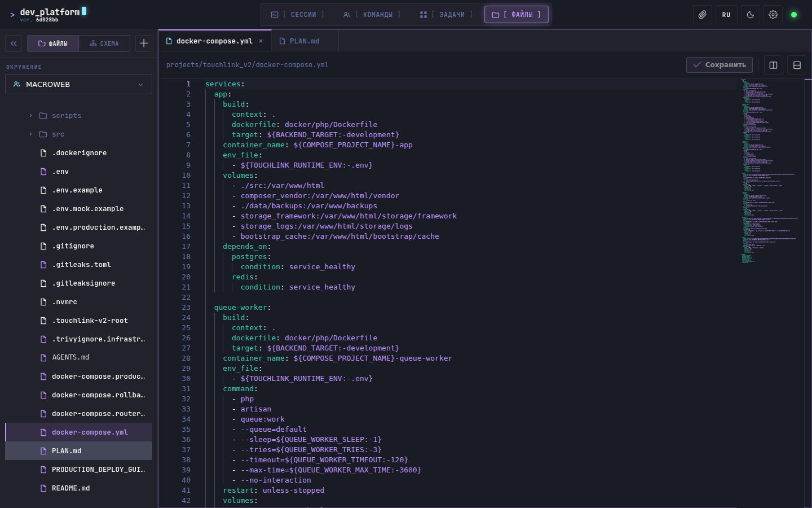The image size is (812, 508).
Task: Click the code minimap preview
Action: pyautogui.click(x=770, y=171)
